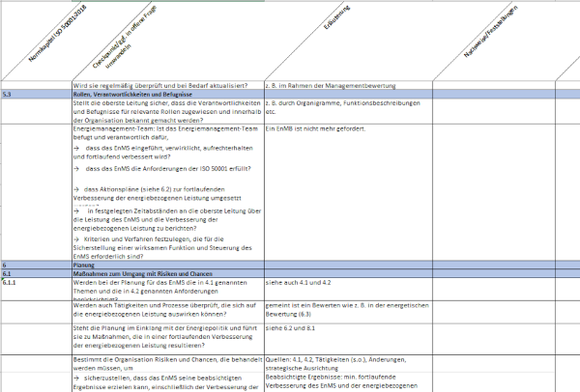Select the cell with chapter number 6.1.1
Screen dimensions: 580x392
(35, 283)
